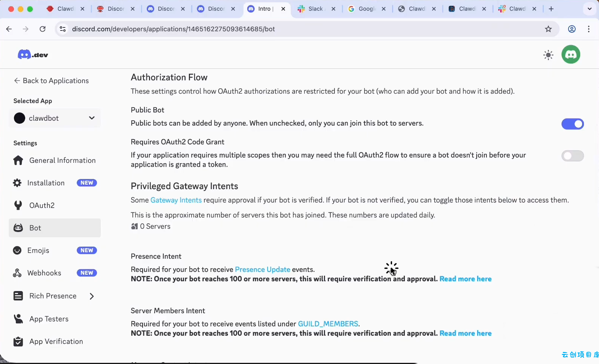This screenshot has height=364, width=599.
Task: Click the Webhooks icon in sidebar
Action: point(17,273)
